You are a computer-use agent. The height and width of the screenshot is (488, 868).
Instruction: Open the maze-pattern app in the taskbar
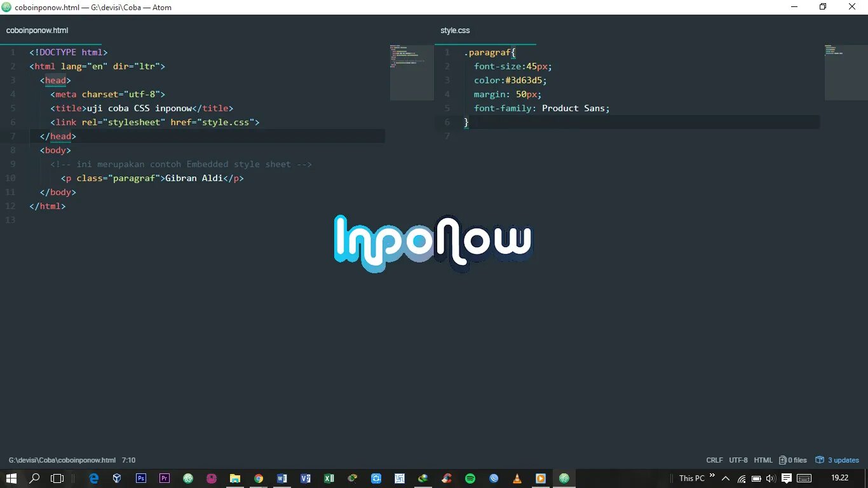tap(400, 478)
